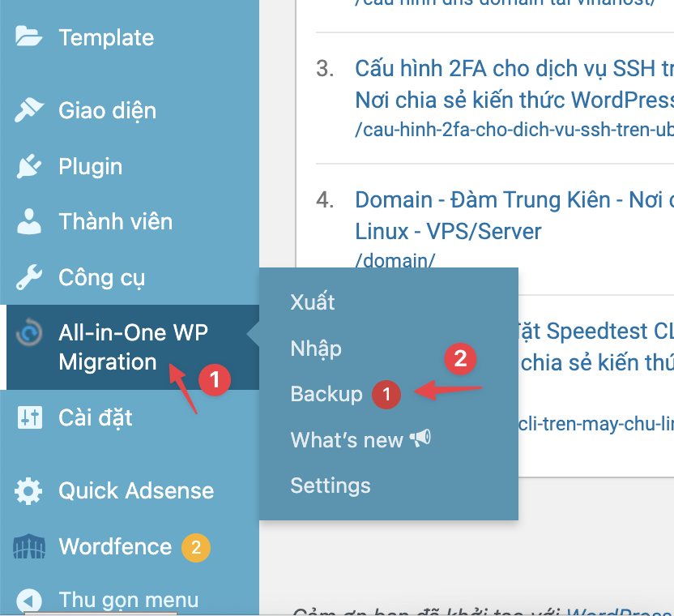
Task: Open the /domain/ URL link
Action: click(x=395, y=260)
